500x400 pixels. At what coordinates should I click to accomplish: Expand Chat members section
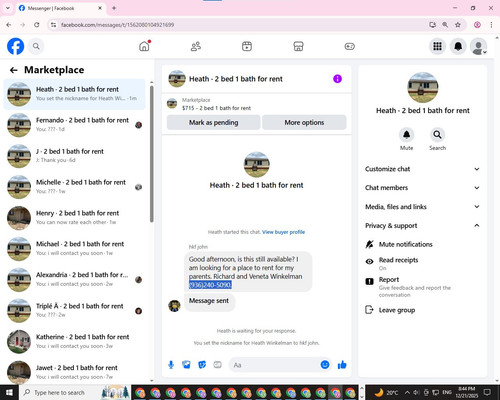tap(422, 188)
